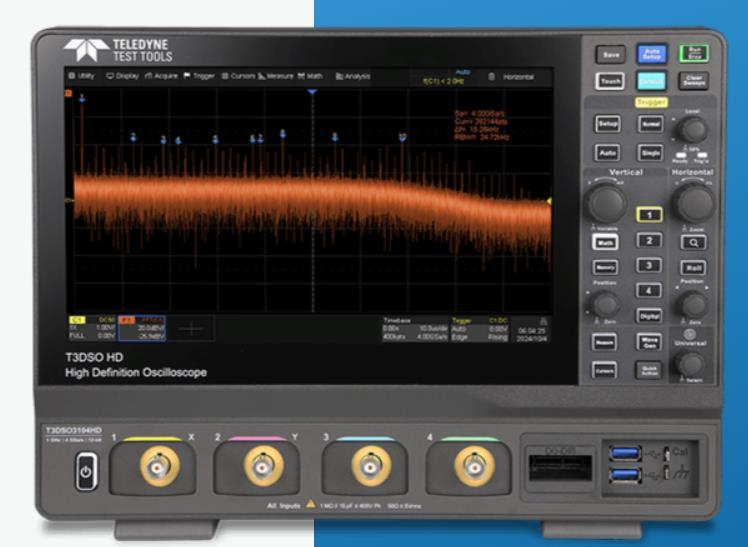The height and width of the screenshot is (547, 748).
Task: Toggle channel 2 button
Action: pos(649,240)
